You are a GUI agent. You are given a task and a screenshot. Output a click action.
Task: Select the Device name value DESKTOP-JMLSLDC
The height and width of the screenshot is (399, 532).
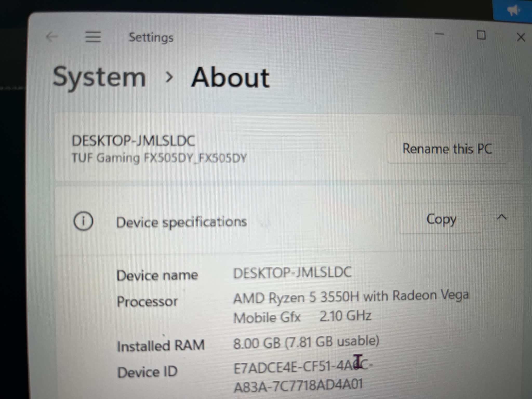tap(292, 273)
